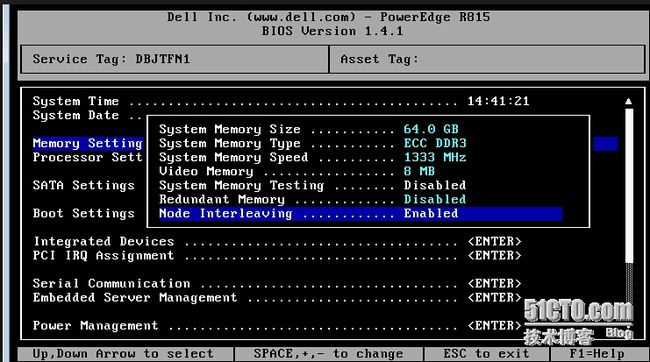Select the System Memory Size label
The height and width of the screenshot is (362, 650).
[x=230, y=129]
